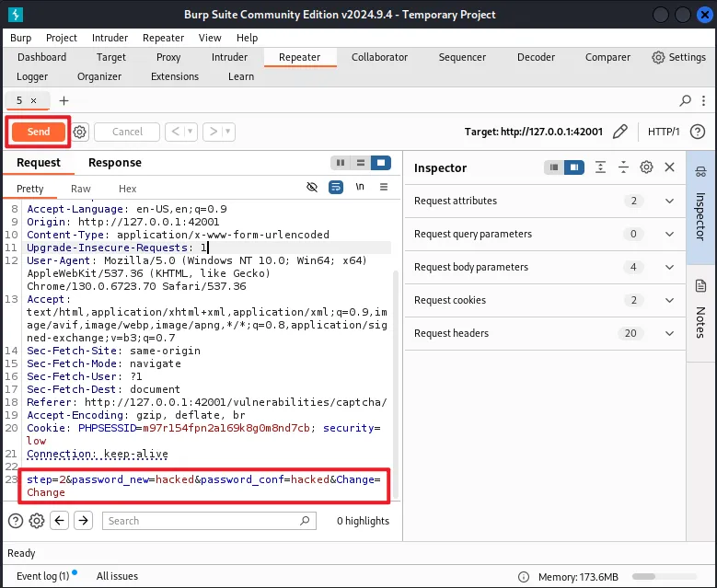
Task: Open the Proxy tool tab
Action: tap(168, 57)
